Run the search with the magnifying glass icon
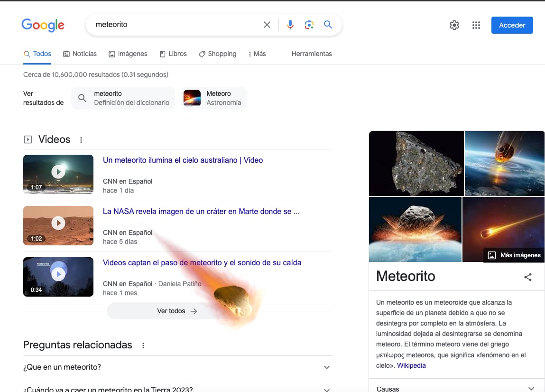Image resolution: width=545 pixels, height=392 pixels. coord(328,24)
